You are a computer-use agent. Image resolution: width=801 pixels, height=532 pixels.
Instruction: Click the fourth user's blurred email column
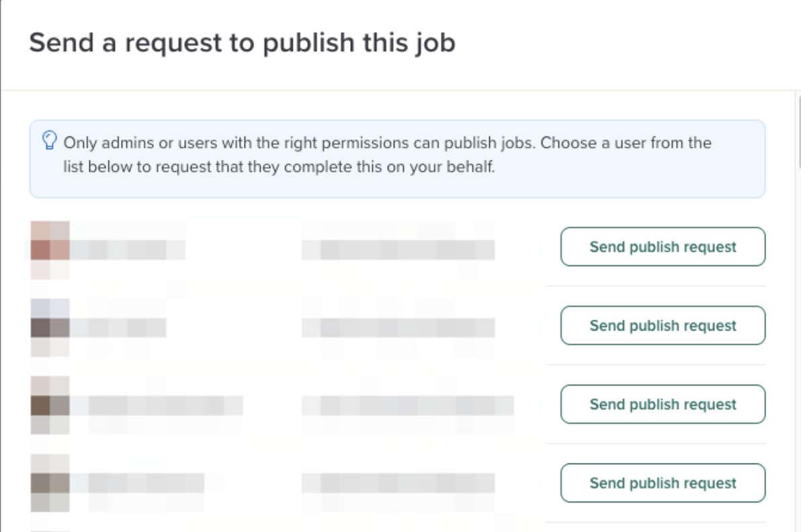(398, 484)
